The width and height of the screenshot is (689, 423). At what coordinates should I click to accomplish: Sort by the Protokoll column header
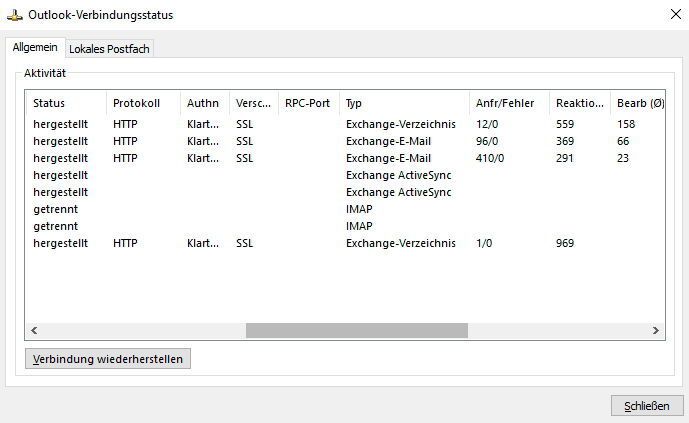point(143,103)
